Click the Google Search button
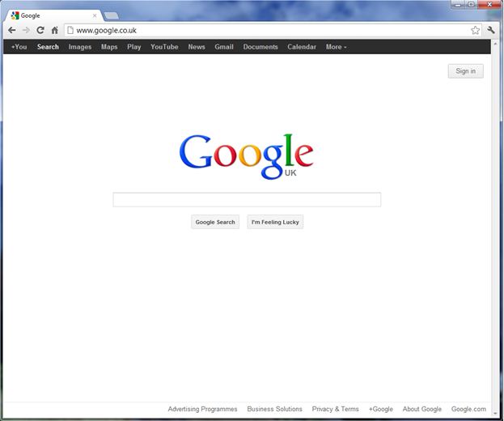Image resolution: width=504 pixels, height=421 pixels. click(x=215, y=222)
